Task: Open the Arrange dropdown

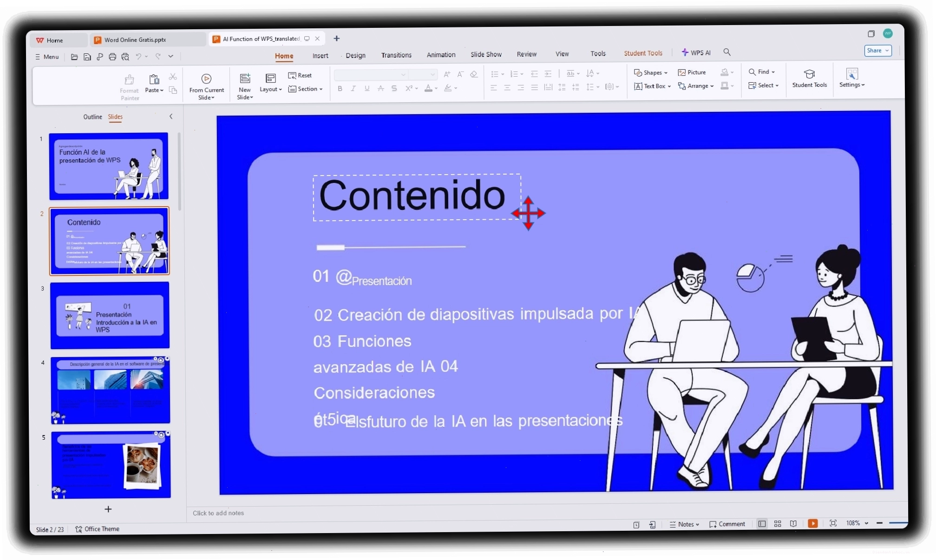Action: (x=696, y=86)
